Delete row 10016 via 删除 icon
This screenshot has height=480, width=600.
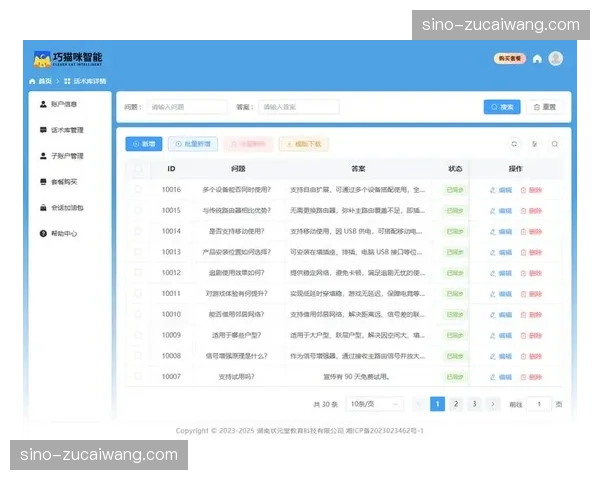(532, 190)
